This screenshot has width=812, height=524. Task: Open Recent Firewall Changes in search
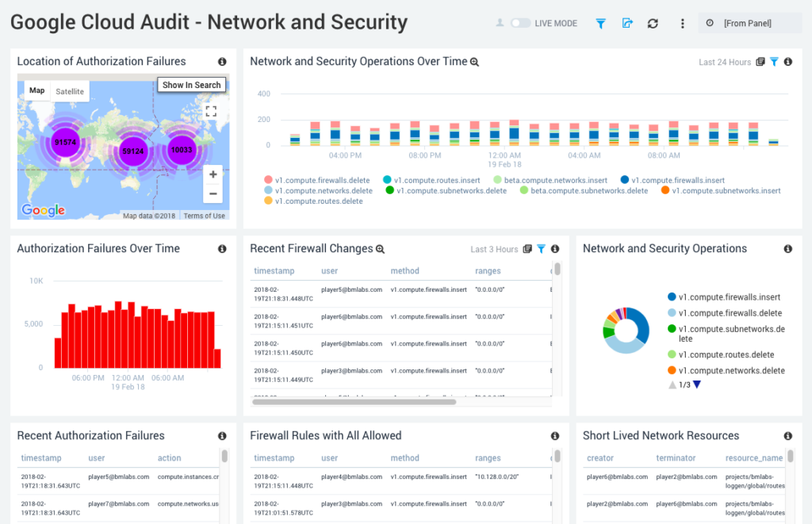380,249
